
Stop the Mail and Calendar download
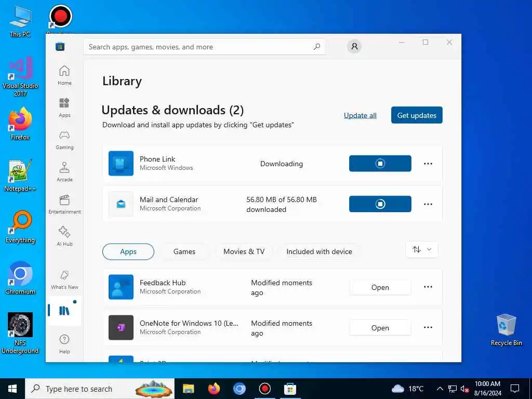click(x=380, y=204)
